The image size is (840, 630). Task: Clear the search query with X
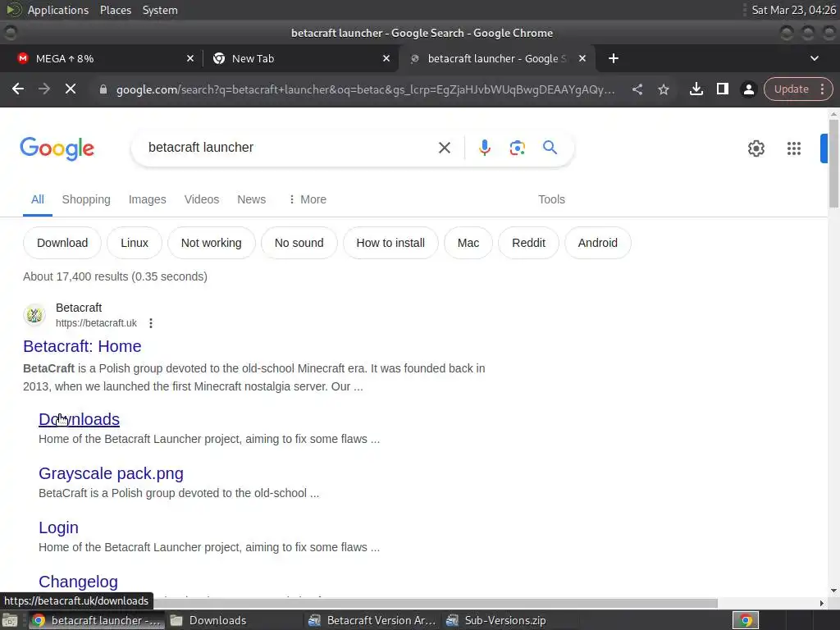[444, 148]
